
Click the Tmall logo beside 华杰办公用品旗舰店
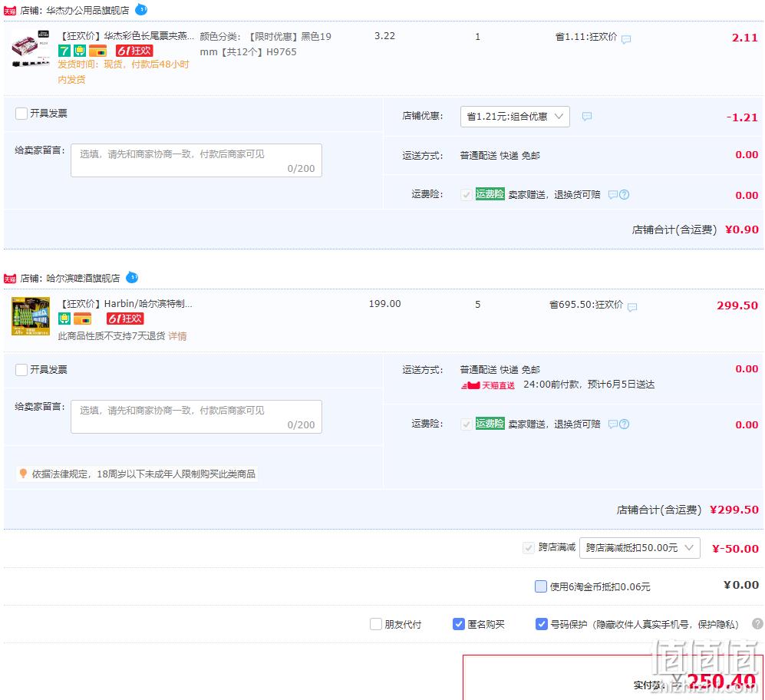click(x=10, y=11)
